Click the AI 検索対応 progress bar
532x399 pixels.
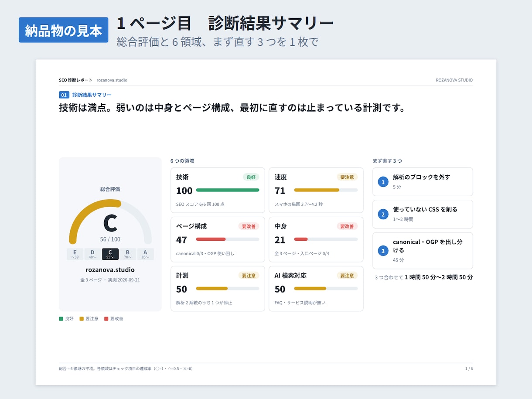tap(326, 289)
